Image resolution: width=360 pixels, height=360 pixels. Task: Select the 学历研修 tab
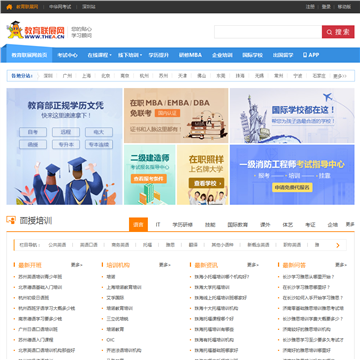pos(183,225)
